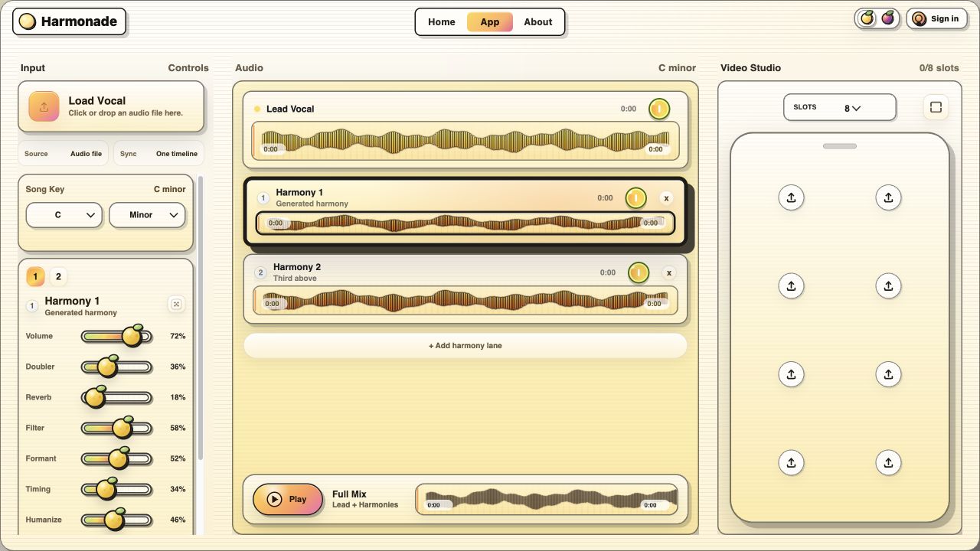Click the number 1 badge on Harmony 1 lane
This screenshot has width=980, height=551.
pos(263,198)
